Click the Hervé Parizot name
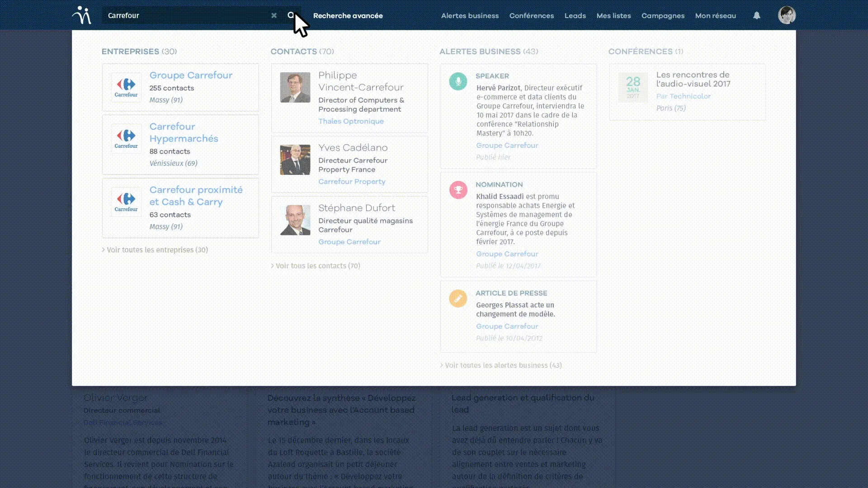The width and height of the screenshot is (868, 488). click(x=498, y=88)
